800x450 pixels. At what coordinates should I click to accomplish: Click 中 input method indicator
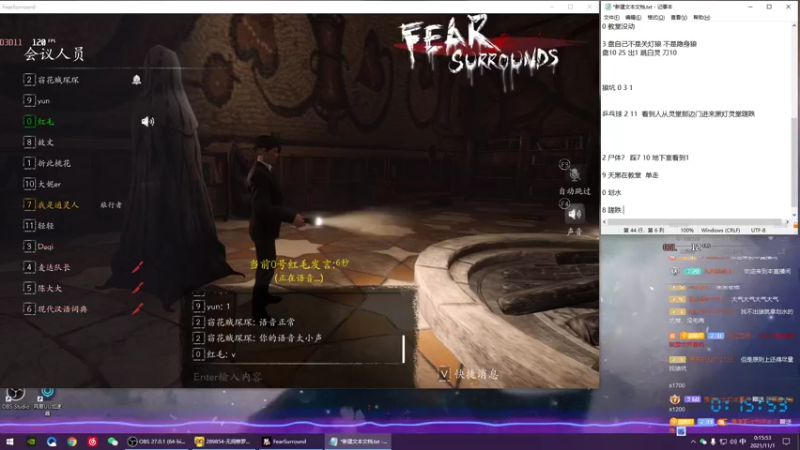pyautogui.click(x=742, y=442)
